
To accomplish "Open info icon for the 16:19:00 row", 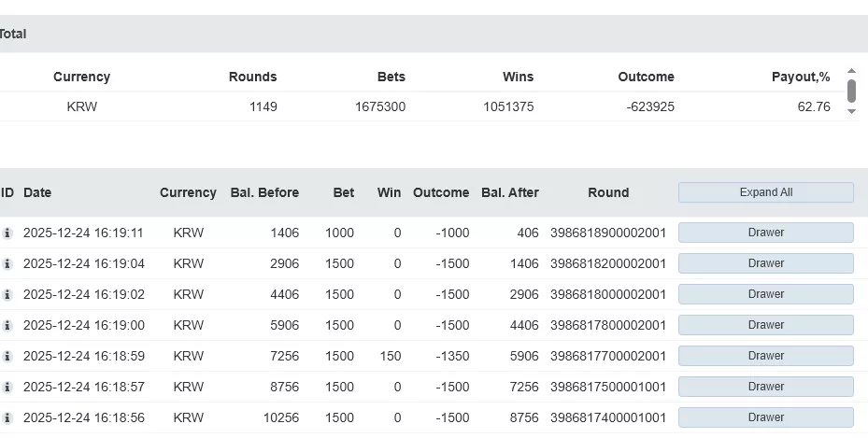I will pos(7,326).
